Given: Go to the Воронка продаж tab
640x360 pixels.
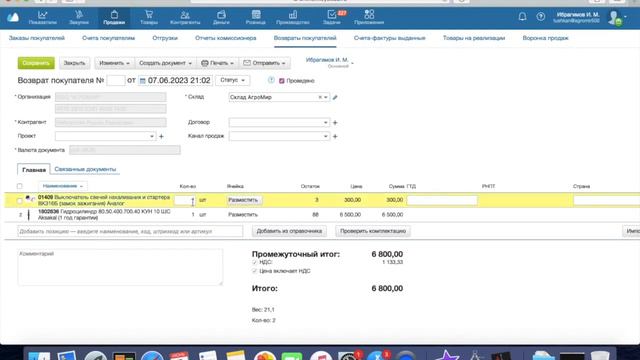Looking at the screenshot, I should coord(545,38).
